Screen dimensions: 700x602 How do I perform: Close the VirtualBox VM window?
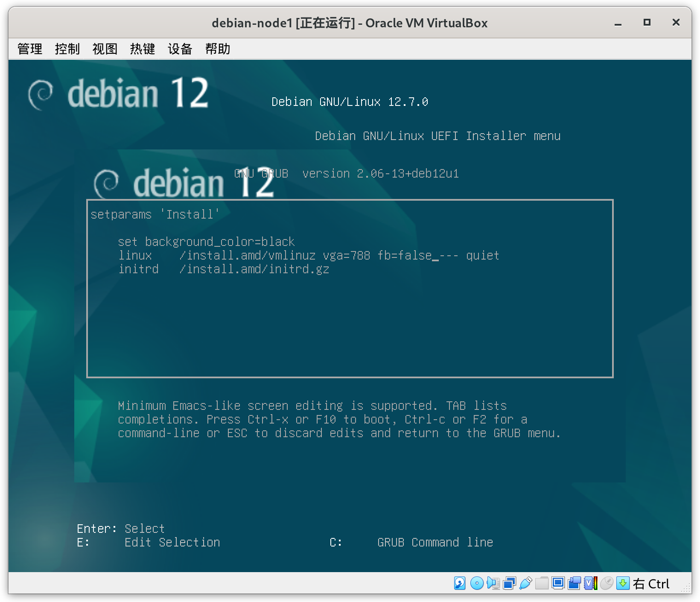pos(676,22)
